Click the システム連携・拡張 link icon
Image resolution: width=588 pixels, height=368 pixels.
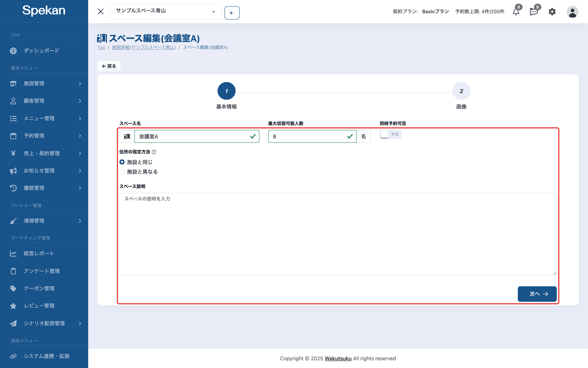pyautogui.click(x=13, y=356)
